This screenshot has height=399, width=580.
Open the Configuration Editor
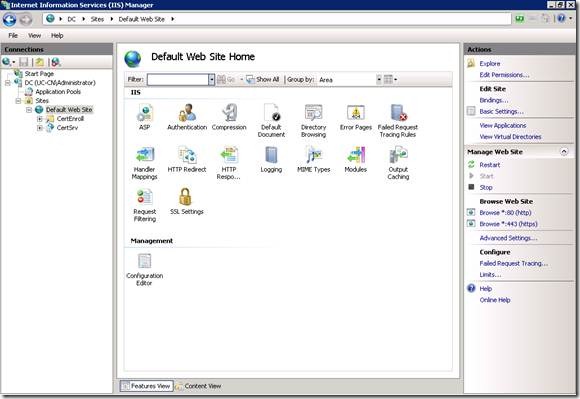144,269
